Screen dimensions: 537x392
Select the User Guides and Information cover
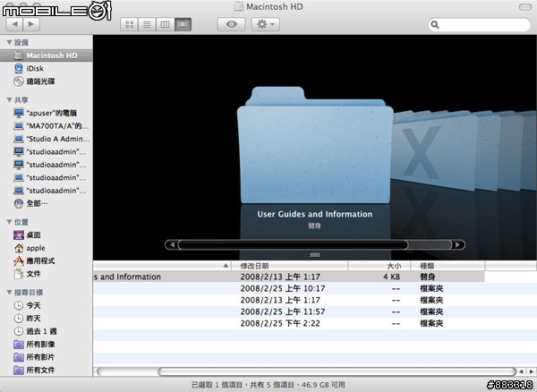coord(315,145)
